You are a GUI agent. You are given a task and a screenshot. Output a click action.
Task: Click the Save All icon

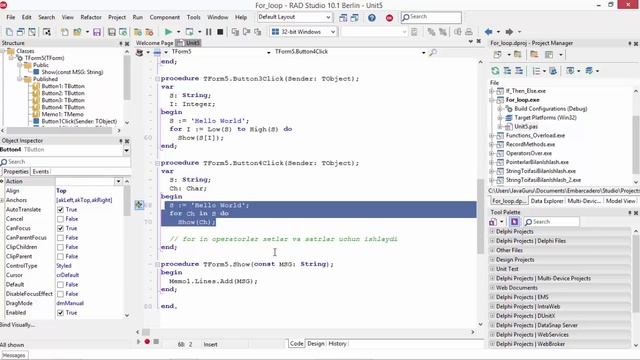[111, 32]
